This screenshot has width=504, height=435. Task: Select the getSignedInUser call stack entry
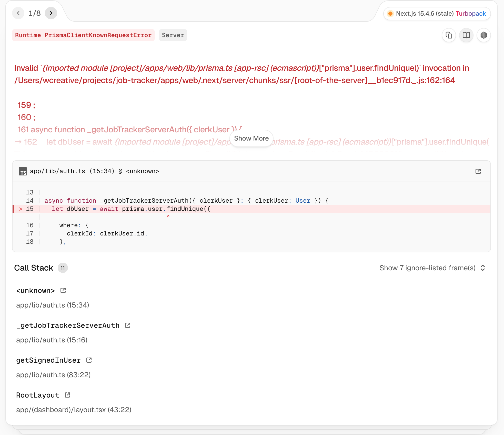(48, 360)
